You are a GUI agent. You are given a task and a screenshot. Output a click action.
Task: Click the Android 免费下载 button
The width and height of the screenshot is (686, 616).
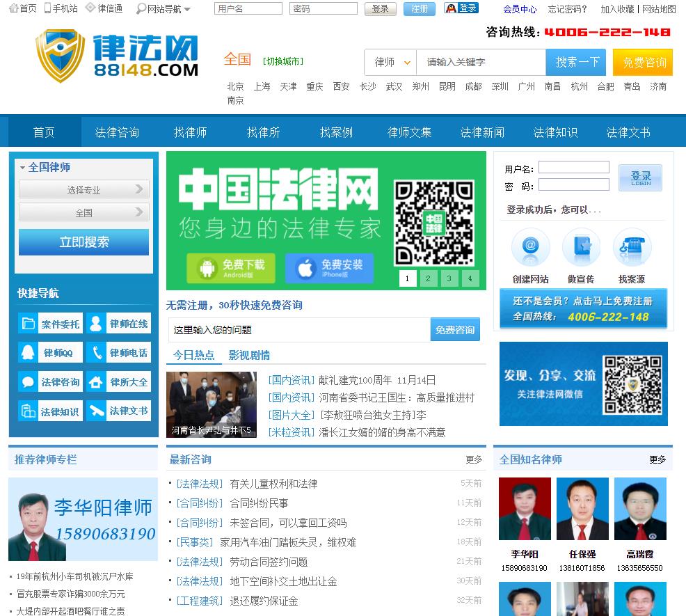[231, 268]
